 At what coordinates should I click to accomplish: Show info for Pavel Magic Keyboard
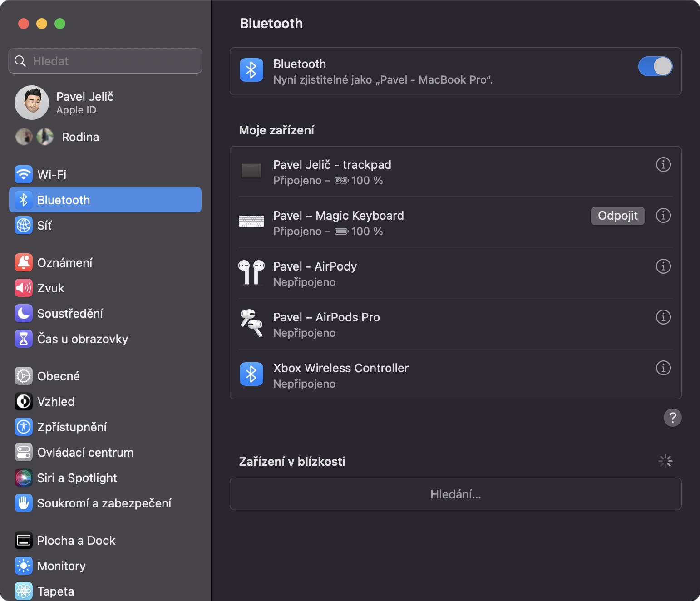click(663, 216)
